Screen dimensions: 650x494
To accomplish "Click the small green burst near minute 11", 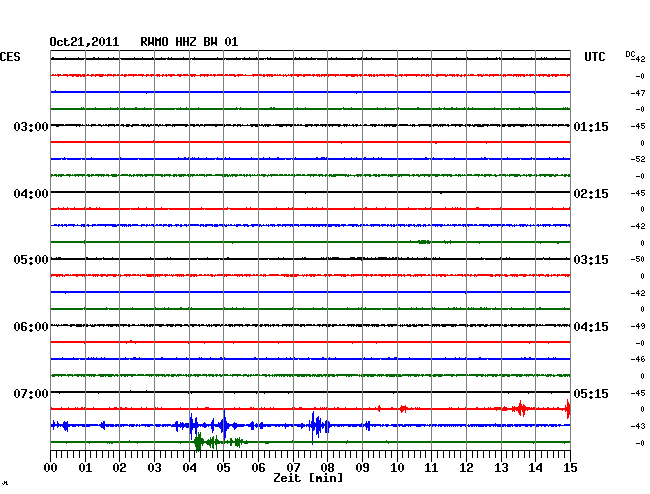I will [x=424, y=242].
